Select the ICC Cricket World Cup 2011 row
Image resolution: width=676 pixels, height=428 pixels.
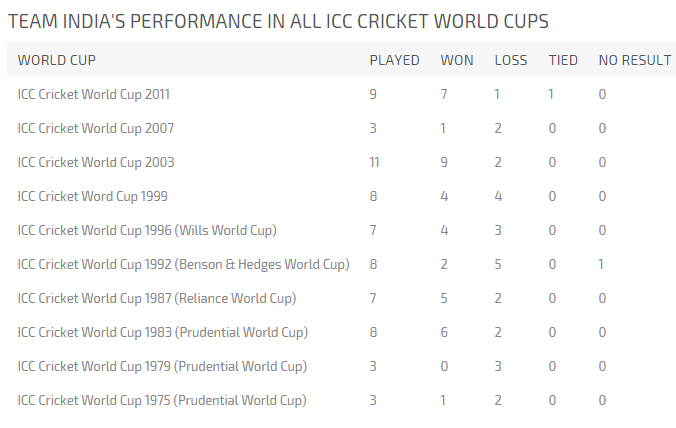coord(94,94)
